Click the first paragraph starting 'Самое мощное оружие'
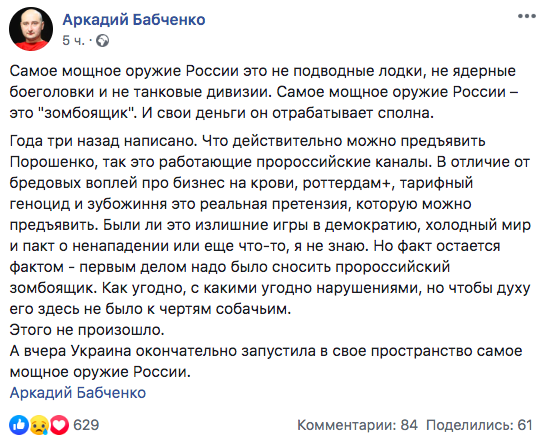542x441 pixels. point(264,92)
